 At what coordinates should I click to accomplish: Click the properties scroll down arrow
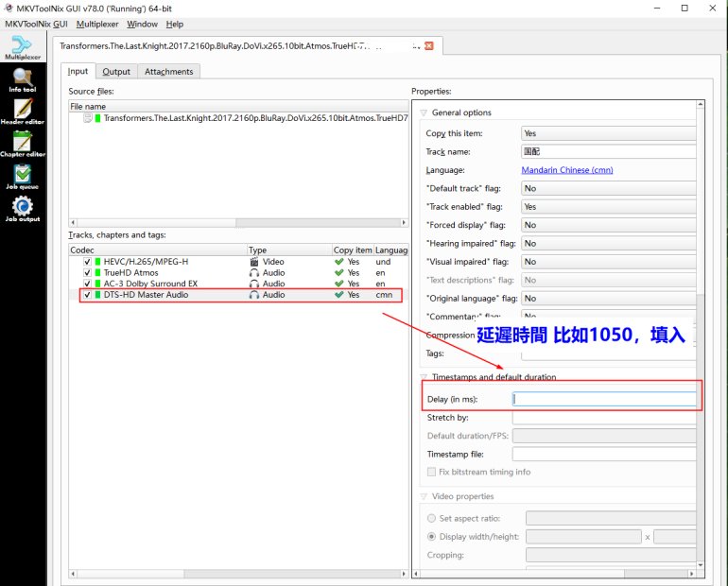coord(701,565)
